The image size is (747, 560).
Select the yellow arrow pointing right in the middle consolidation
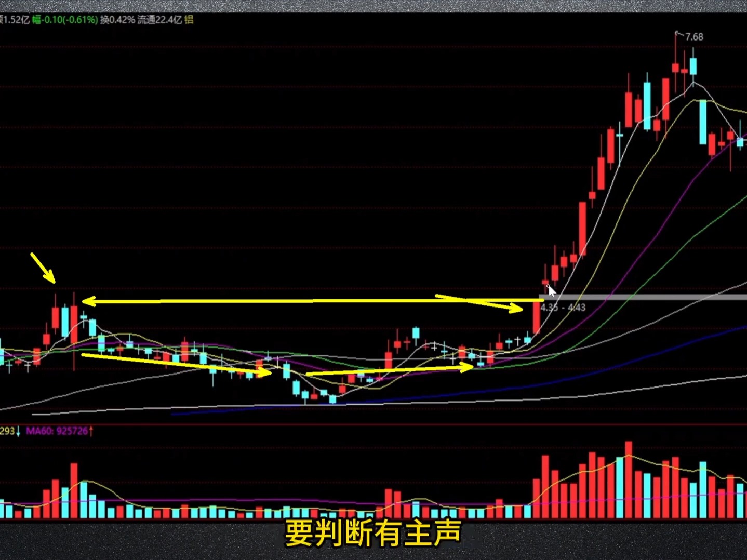pos(390,370)
